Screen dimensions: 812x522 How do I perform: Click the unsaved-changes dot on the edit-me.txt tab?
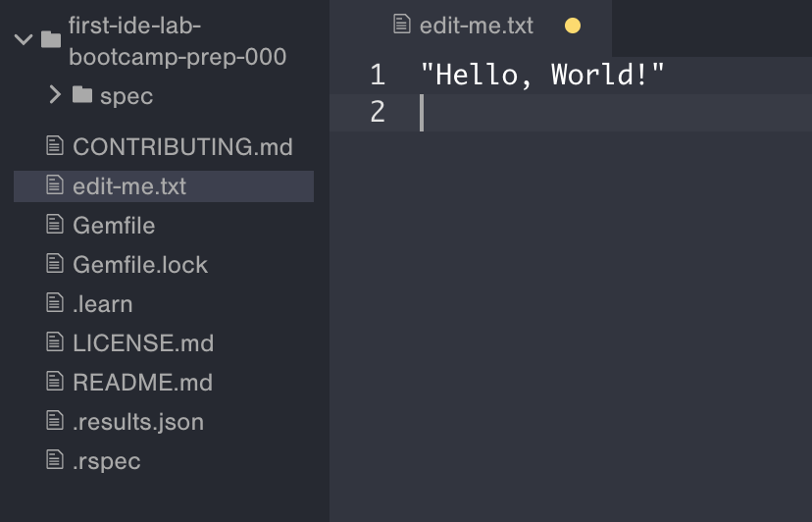573,26
